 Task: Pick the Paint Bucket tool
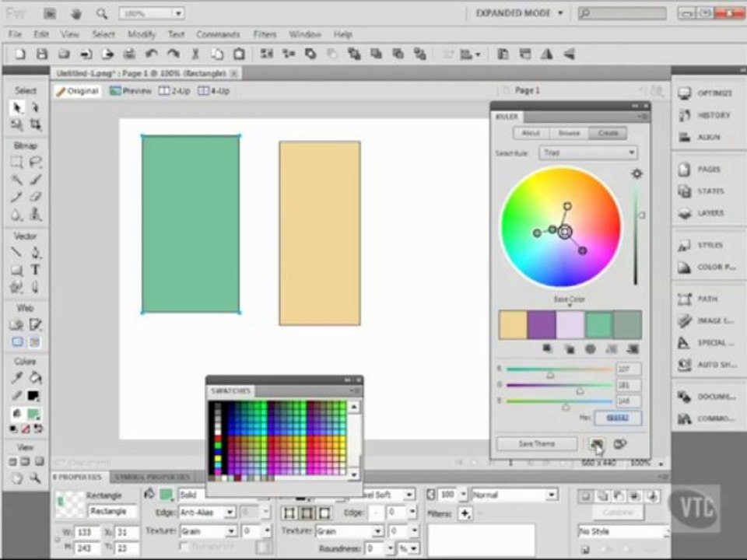(x=35, y=378)
